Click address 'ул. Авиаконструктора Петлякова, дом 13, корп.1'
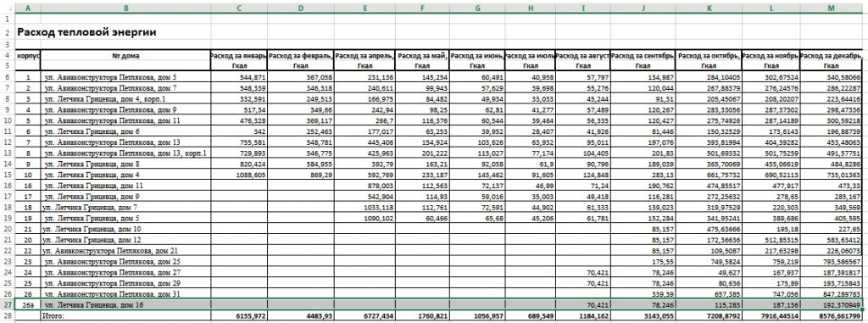868x323 pixels. point(125,153)
